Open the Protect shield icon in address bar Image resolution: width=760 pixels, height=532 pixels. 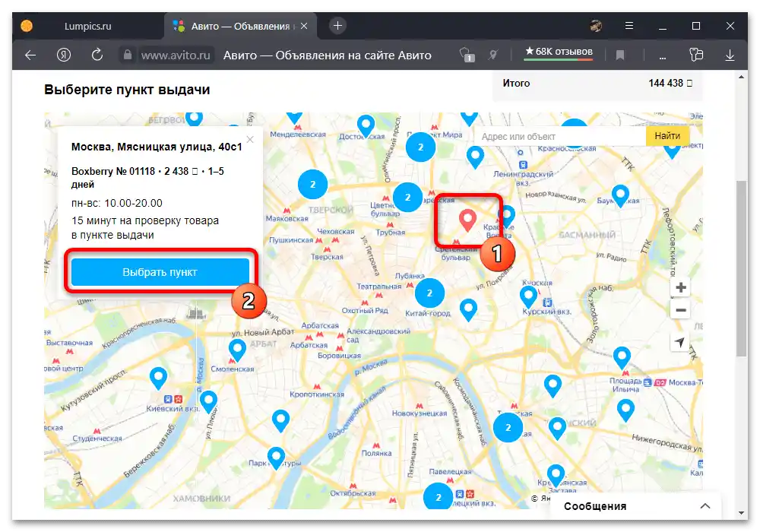coord(467,55)
